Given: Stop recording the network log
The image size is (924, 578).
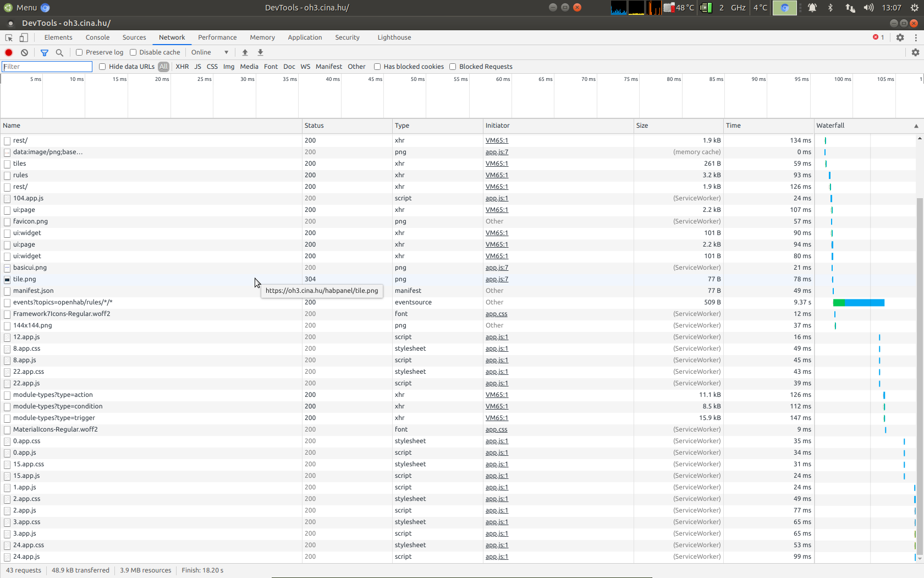Looking at the screenshot, I should click(x=8, y=52).
